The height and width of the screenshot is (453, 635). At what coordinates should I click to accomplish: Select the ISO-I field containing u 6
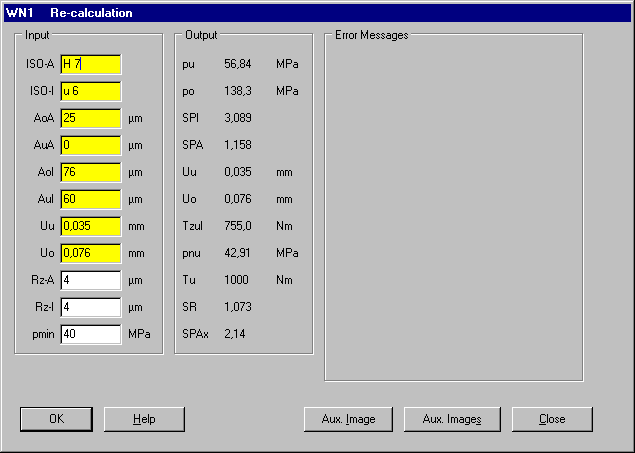click(90, 91)
